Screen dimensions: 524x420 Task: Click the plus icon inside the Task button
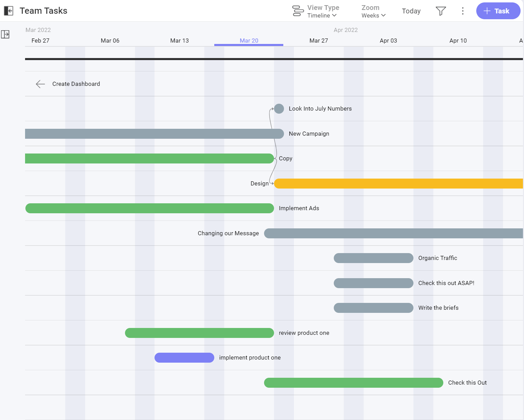[x=487, y=11]
